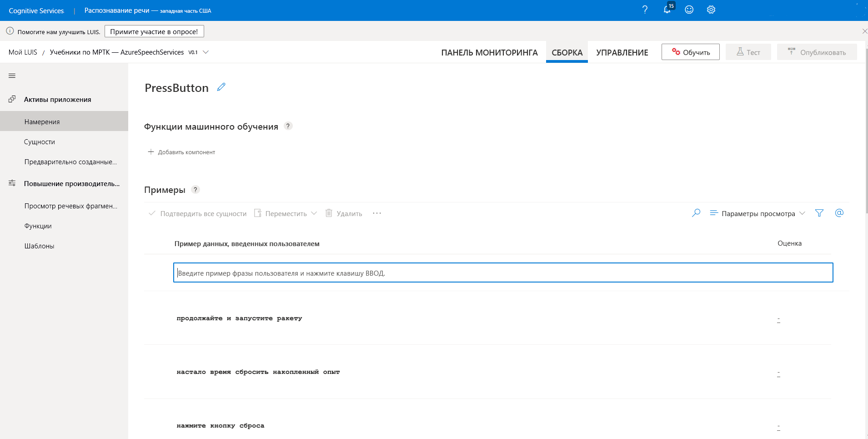Open the Переместить dropdown arrow

coord(314,213)
